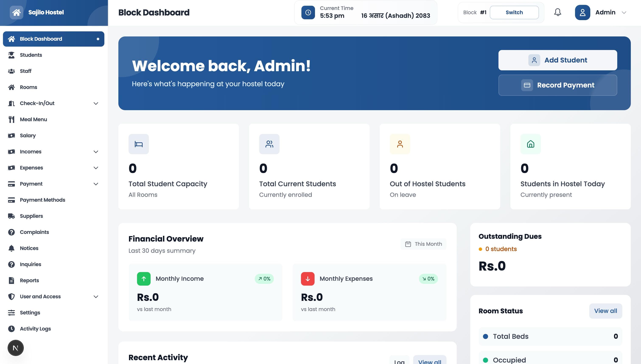Screen dimensions: 641x364
Task: Click the red down-arrow Monthly Expenses icon
Action: [x=308, y=279]
